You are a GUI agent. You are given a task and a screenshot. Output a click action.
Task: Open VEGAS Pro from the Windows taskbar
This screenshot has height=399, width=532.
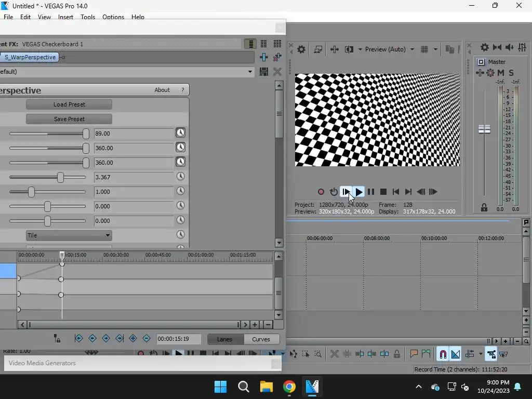[x=312, y=387]
